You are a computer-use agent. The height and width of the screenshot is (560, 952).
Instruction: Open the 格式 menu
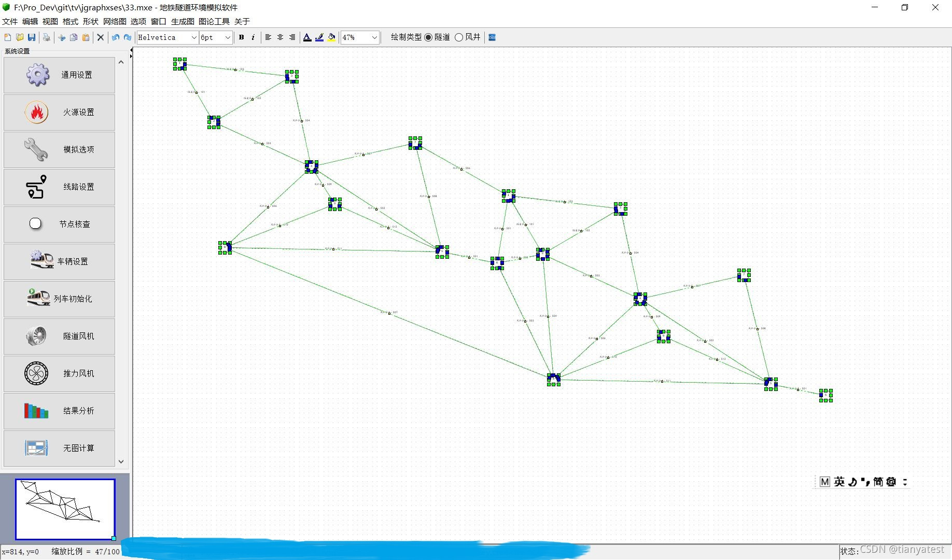point(71,21)
